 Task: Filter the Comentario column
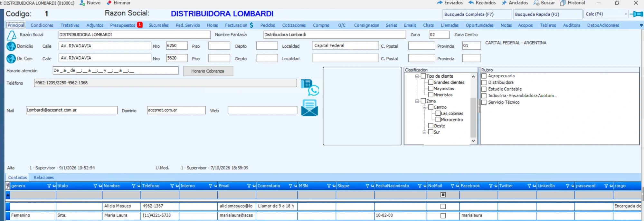(290, 186)
